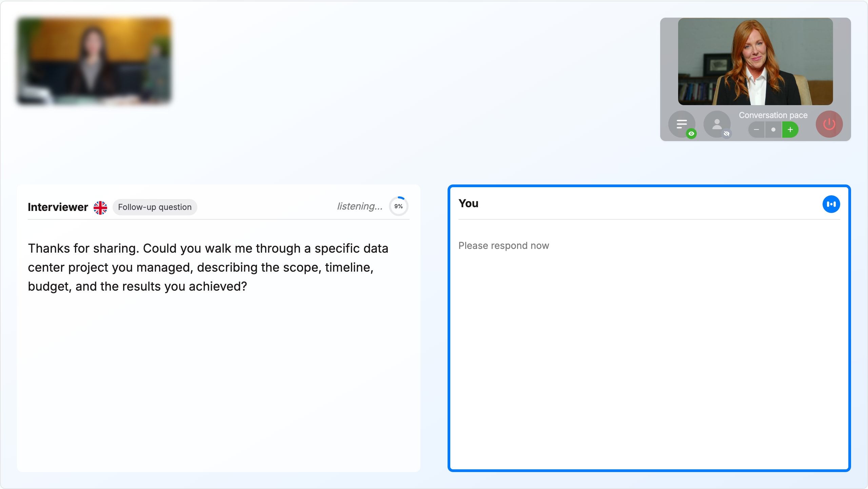Click the interviewer's question text
The image size is (868, 489).
click(208, 267)
